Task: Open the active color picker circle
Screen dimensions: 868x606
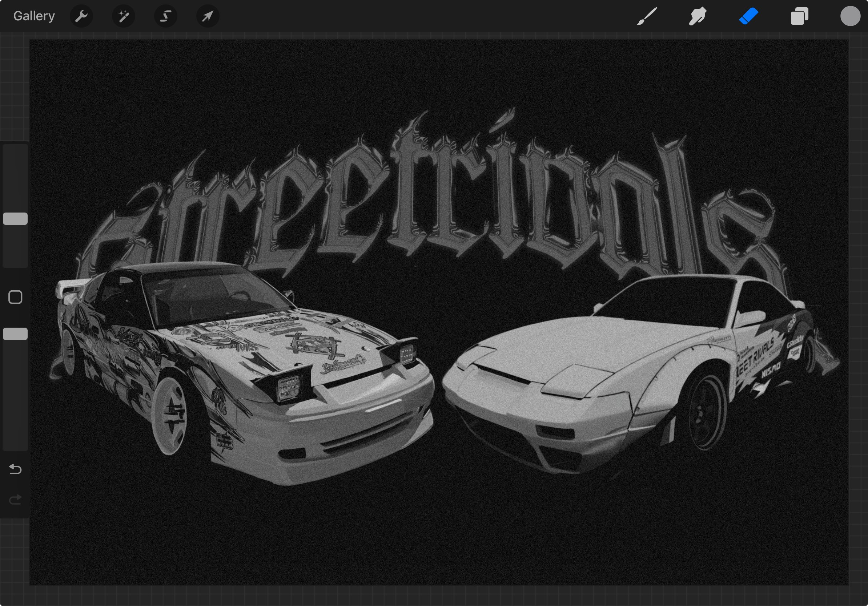Action: click(850, 16)
